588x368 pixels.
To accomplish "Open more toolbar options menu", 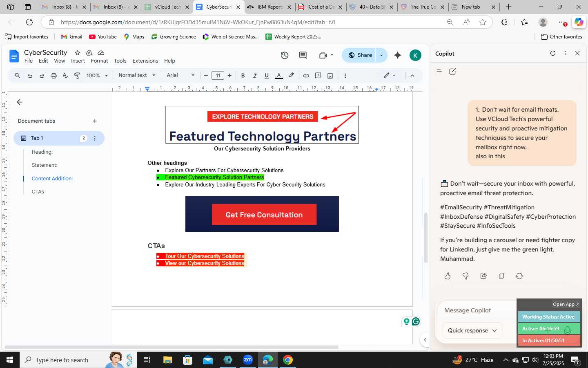I will [x=345, y=76].
